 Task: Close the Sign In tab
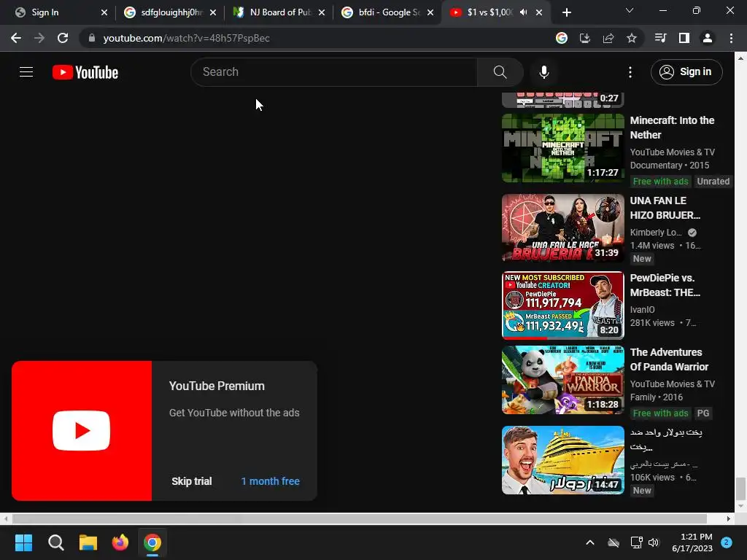click(104, 12)
